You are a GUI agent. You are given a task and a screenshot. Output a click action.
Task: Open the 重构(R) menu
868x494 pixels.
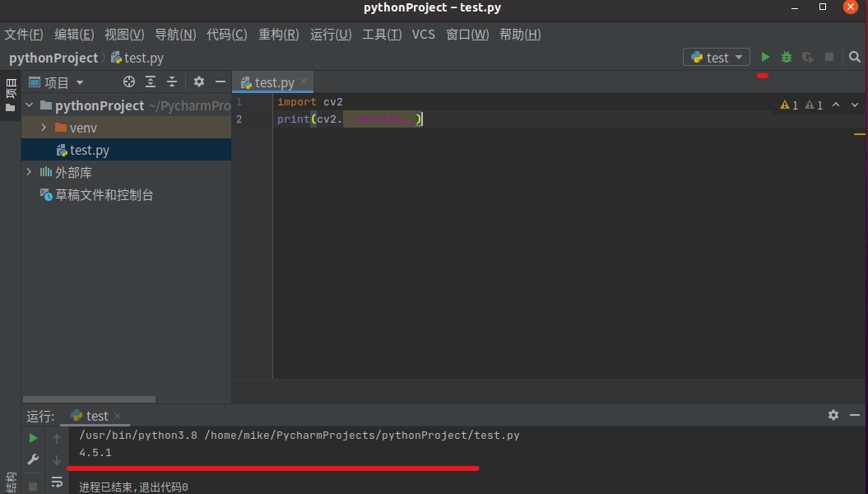(x=278, y=35)
